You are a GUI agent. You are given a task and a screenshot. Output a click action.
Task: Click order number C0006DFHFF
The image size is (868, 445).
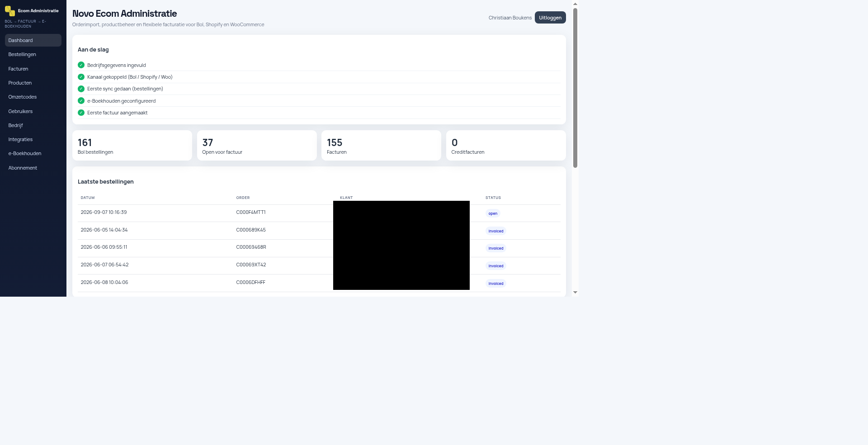[x=250, y=282]
